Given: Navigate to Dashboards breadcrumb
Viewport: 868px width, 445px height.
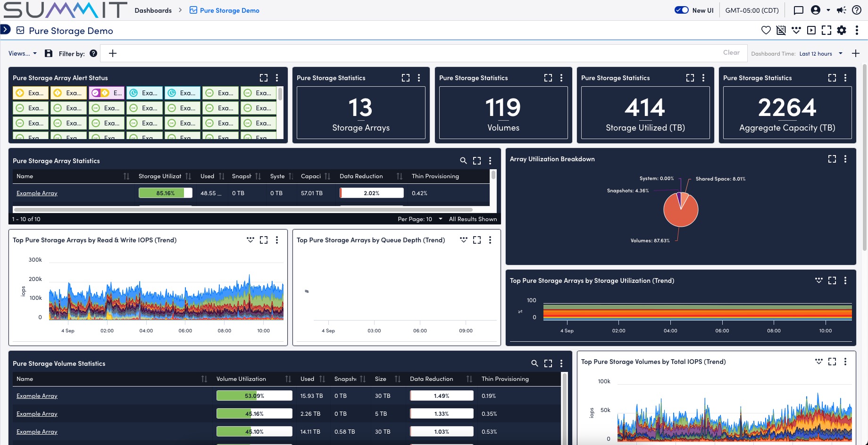Looking at the screenshot, I should [x=153, y=9].
